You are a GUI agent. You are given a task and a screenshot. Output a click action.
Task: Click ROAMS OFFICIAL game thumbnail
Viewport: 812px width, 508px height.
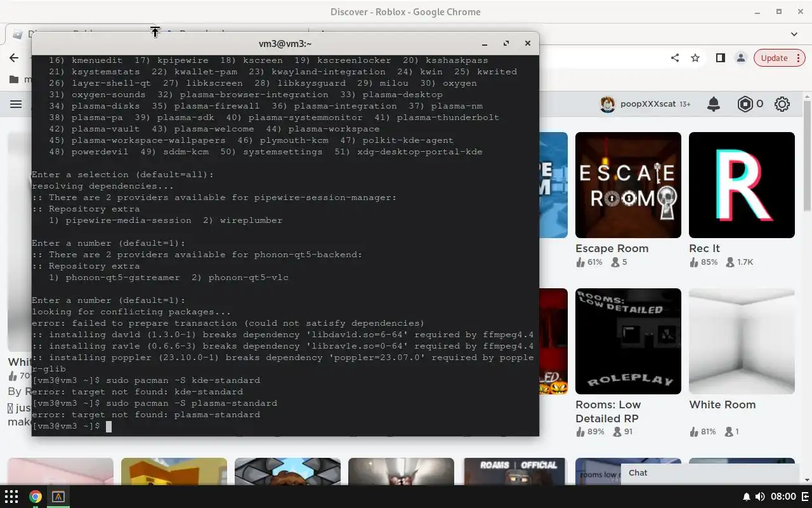click(x=514, y=471)
